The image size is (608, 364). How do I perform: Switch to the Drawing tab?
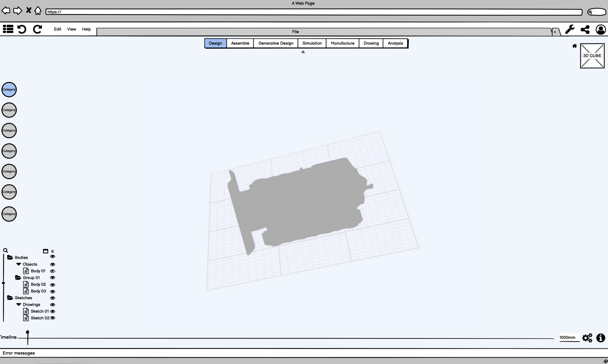371,43
